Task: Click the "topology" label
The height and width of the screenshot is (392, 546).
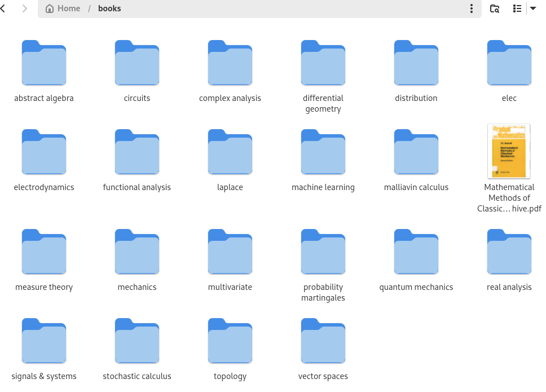Action: [x=230, y=376]
